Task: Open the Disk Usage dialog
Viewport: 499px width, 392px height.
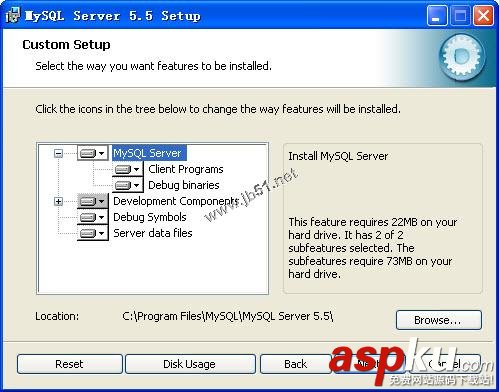Action: (189, 364)
